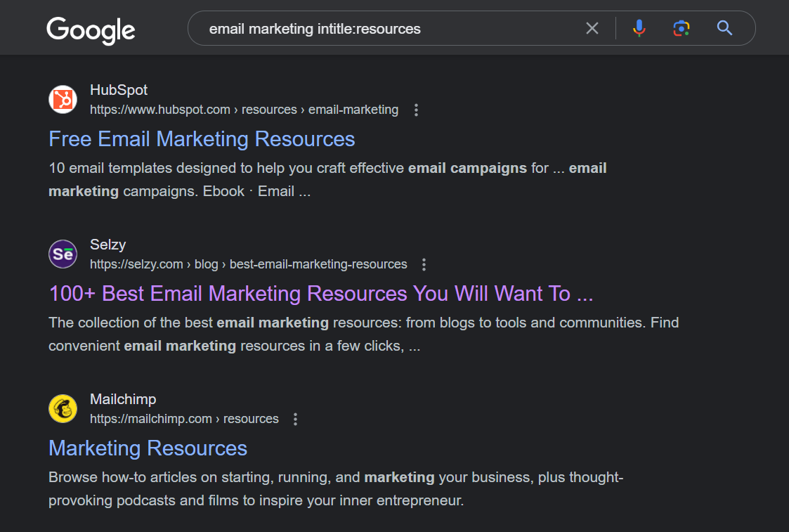The height and width of the screenshot is (532, 789).
Task: Click the HubSpot favicon
Action: [x=63, y=99]
